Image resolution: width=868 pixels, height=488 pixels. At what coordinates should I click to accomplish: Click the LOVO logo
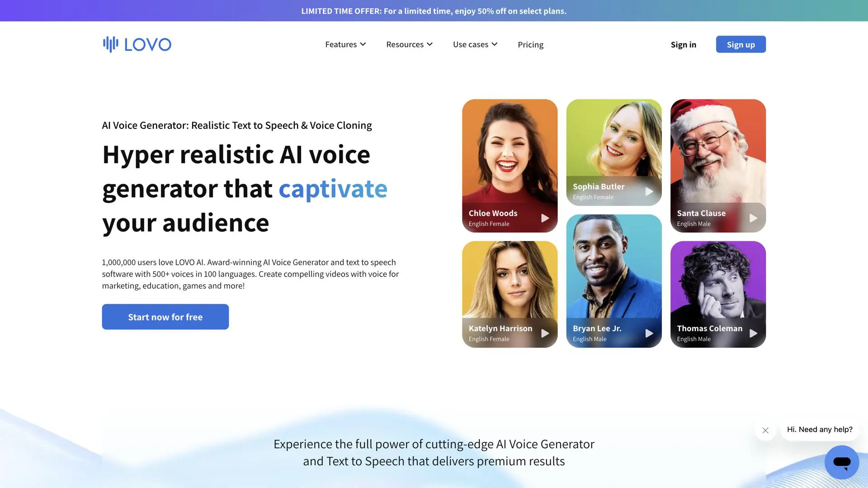pyautogui.click(x=137, y=44)
